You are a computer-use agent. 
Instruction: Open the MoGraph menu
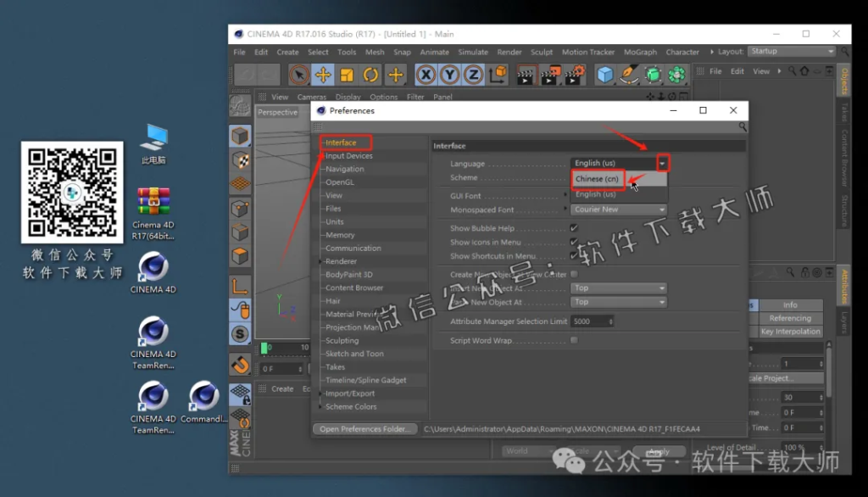tap(640, 52)
